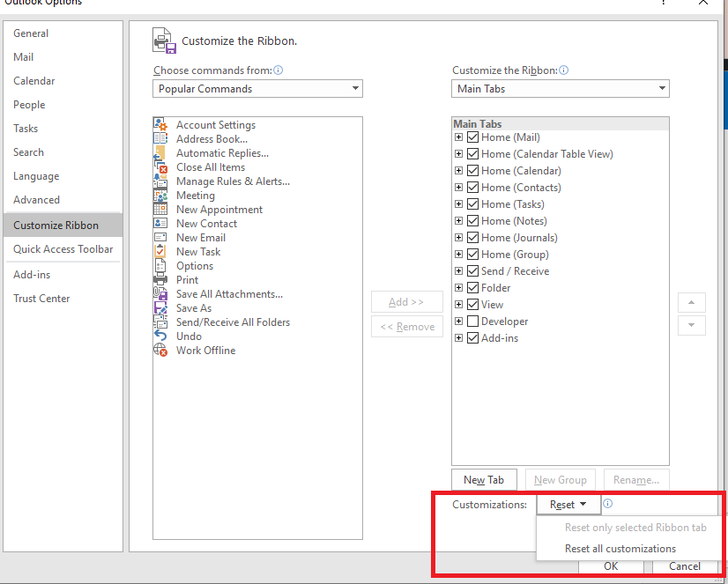Toggle the Add-ins tab checkbox
Viewport: 728px width, 584px height.
coord(472,337)
